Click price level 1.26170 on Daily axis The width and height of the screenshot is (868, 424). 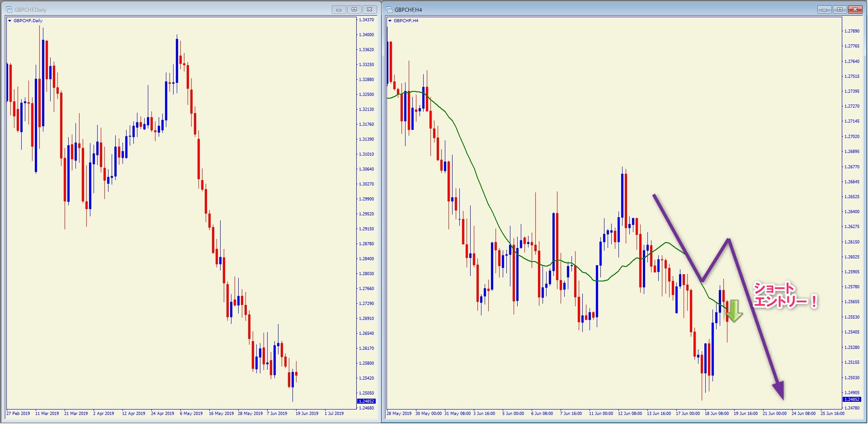366,348
